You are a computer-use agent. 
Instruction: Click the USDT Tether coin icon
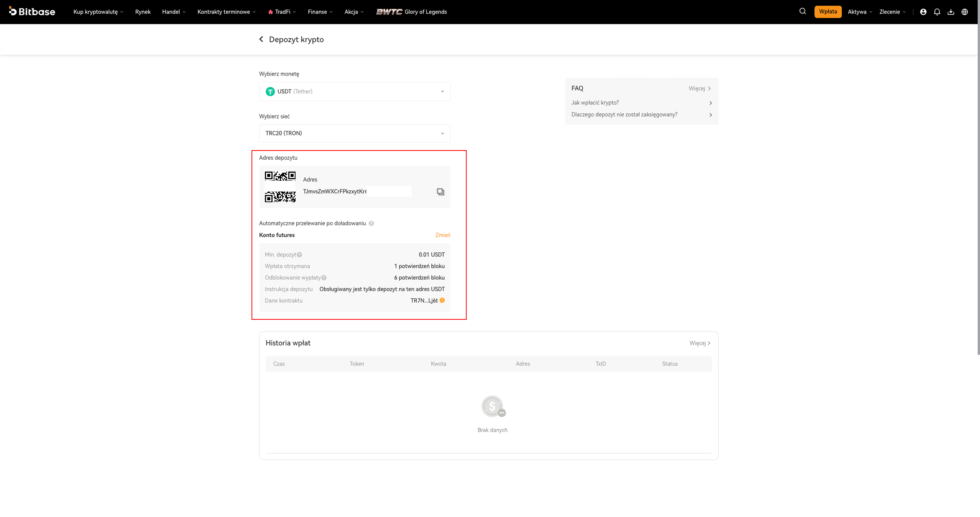coord(270,92)
